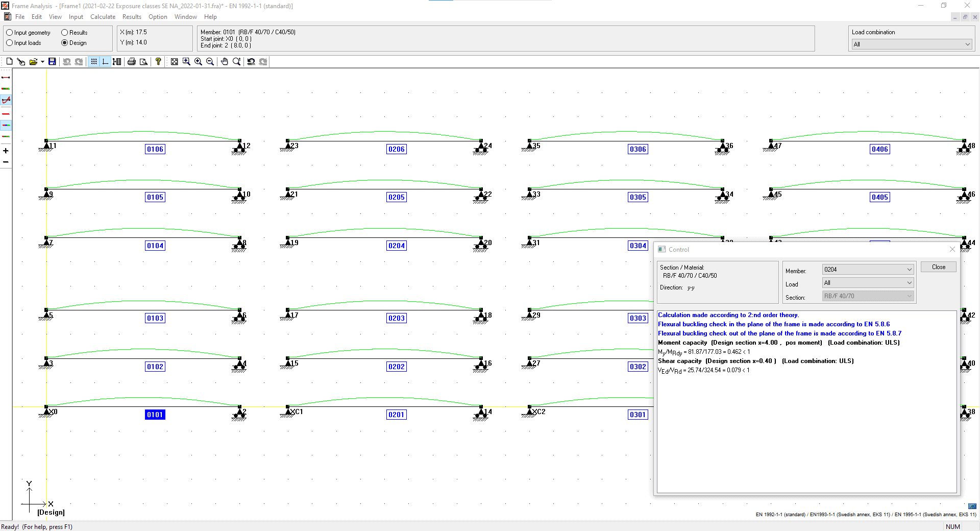Switch to Results mode

(64, 32)
